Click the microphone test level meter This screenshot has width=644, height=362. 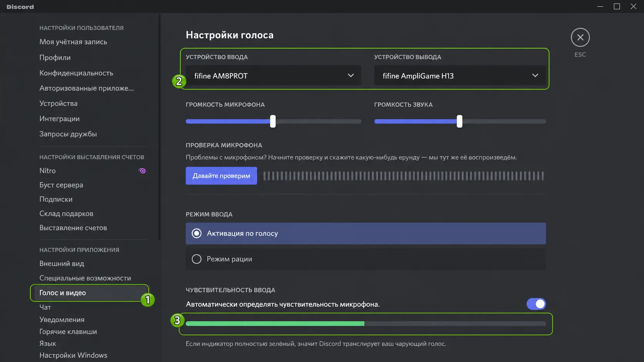click(403, 176)
